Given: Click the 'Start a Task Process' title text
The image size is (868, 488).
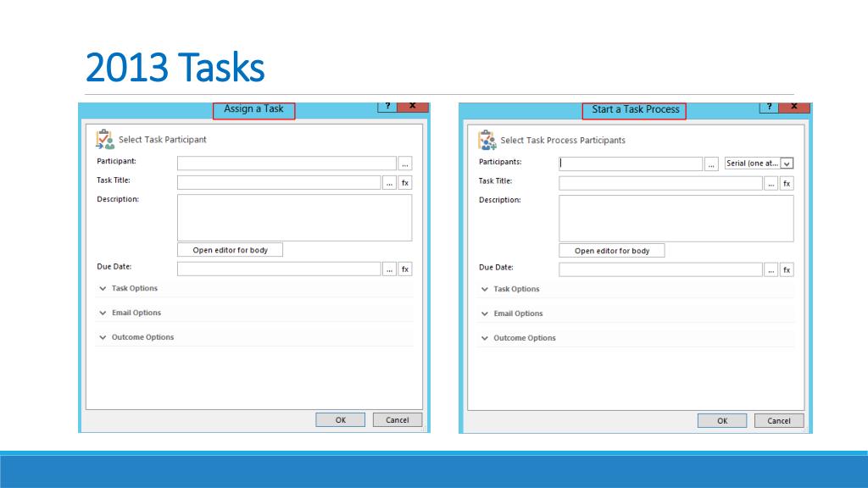Looking at the screenshot, I should tap(636, 109).
